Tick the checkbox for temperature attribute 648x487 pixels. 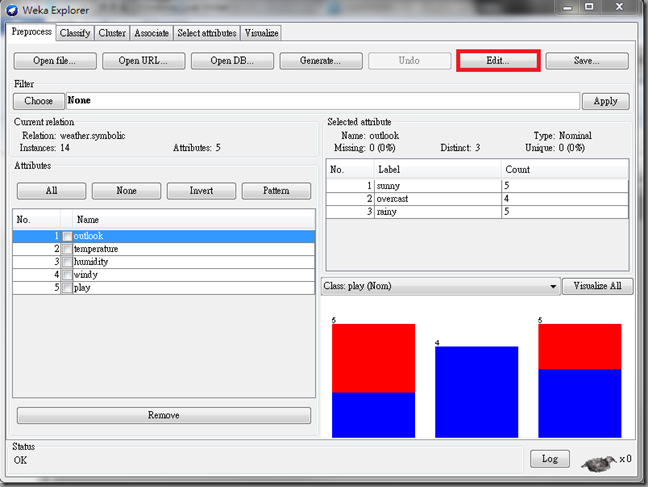67,249
